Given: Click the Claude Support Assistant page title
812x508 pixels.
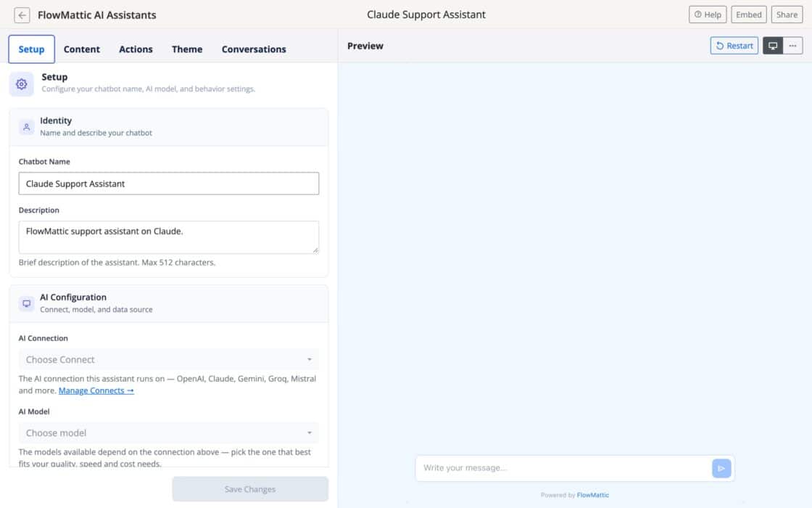Looking at the screenshot, I should [x=426, y=15].
